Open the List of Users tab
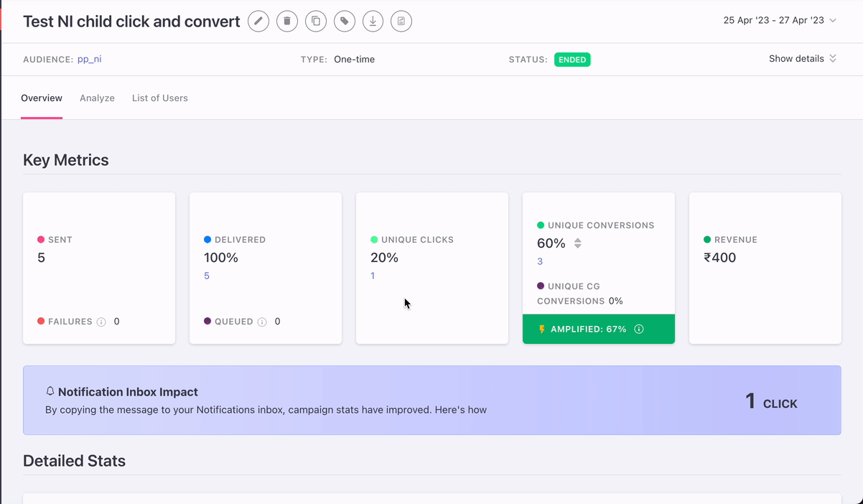 click(x=159, y=98)
